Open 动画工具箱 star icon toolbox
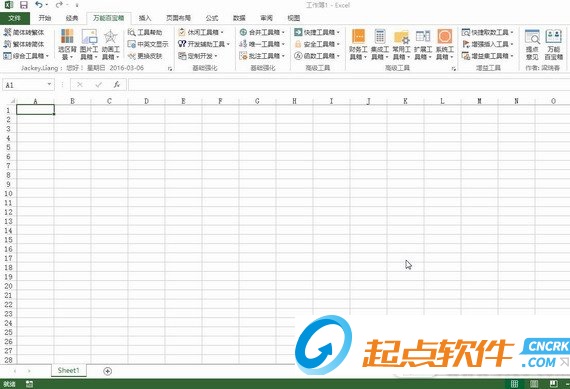 pos(111,44)
